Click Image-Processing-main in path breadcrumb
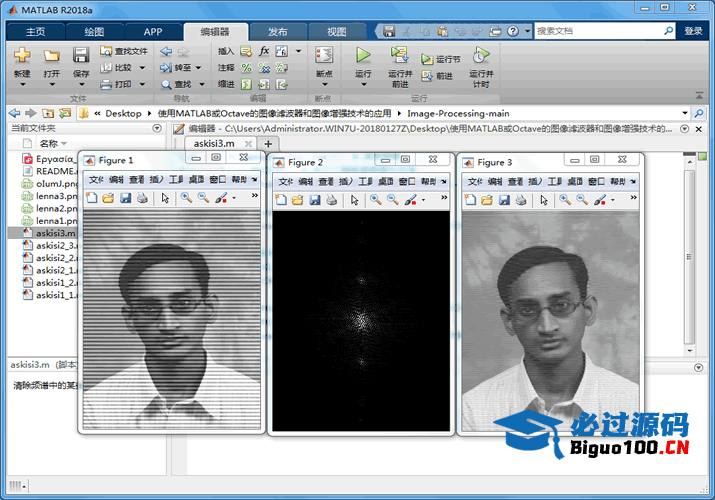The height and width of the screenshot is (500, 715). 458,113
